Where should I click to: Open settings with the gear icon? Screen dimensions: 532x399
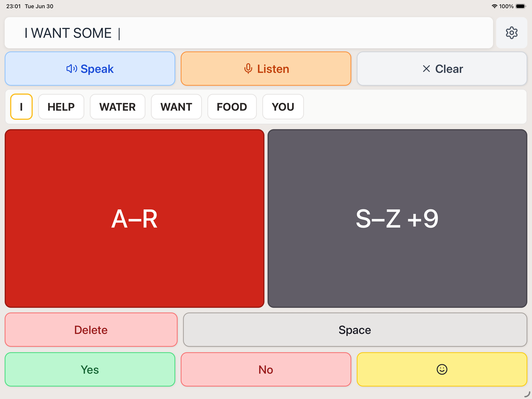[x=511, y=33]
